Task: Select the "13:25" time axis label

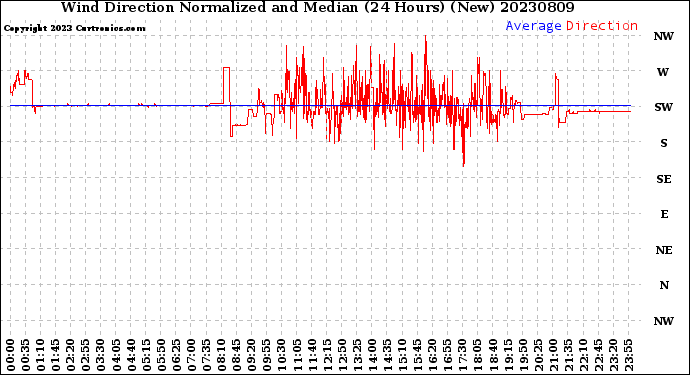Action: (357, 355)
